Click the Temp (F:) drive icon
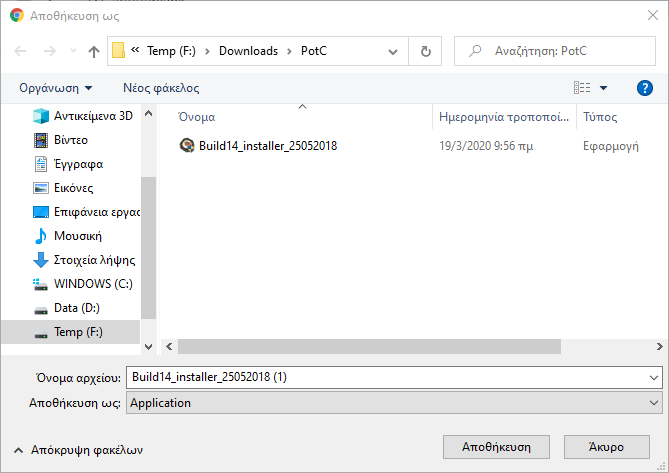This screenshot has width=669, height=473. pos(41,334)
